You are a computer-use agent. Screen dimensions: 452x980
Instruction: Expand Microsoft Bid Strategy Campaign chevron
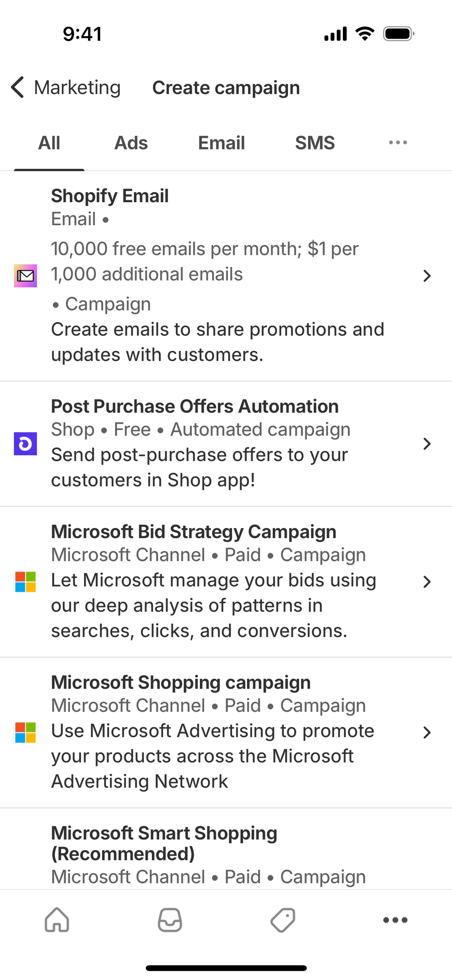427,582
